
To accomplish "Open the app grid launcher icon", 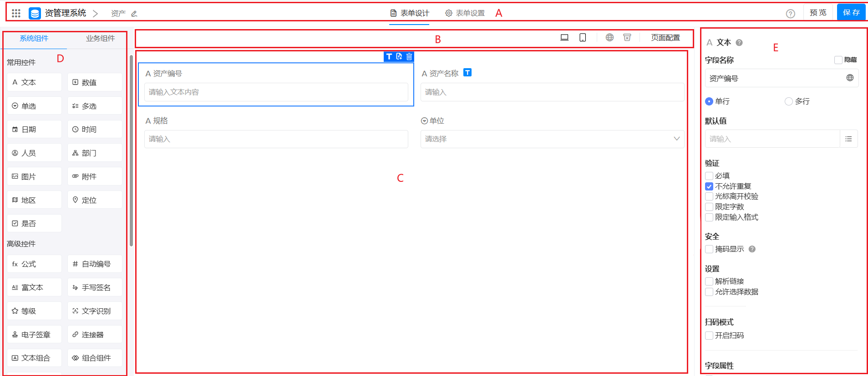I will coord(16,13).
